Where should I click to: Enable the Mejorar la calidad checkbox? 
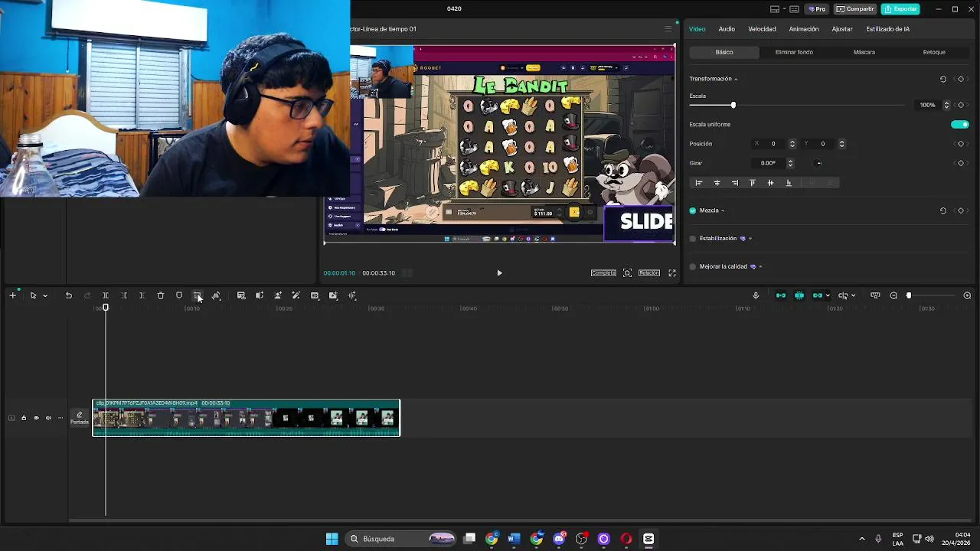(693, 266)
